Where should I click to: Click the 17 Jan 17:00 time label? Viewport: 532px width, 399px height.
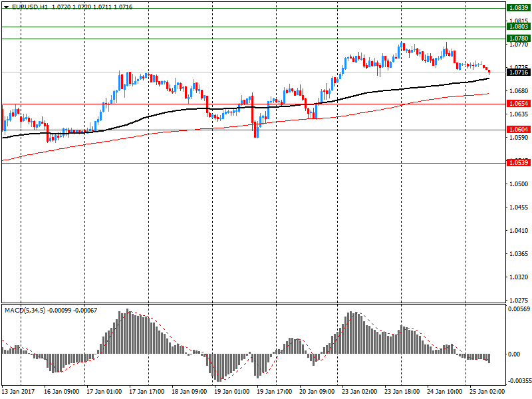(146, 392)
